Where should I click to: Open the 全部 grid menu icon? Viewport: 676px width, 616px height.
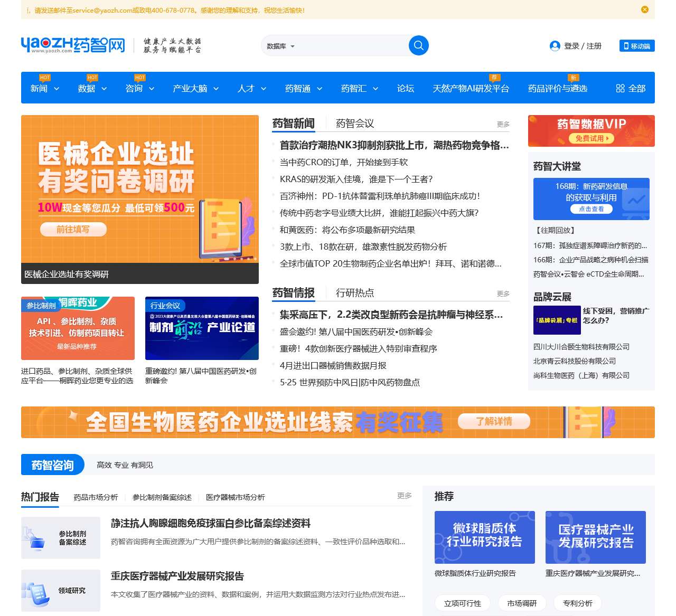point(621,88)
